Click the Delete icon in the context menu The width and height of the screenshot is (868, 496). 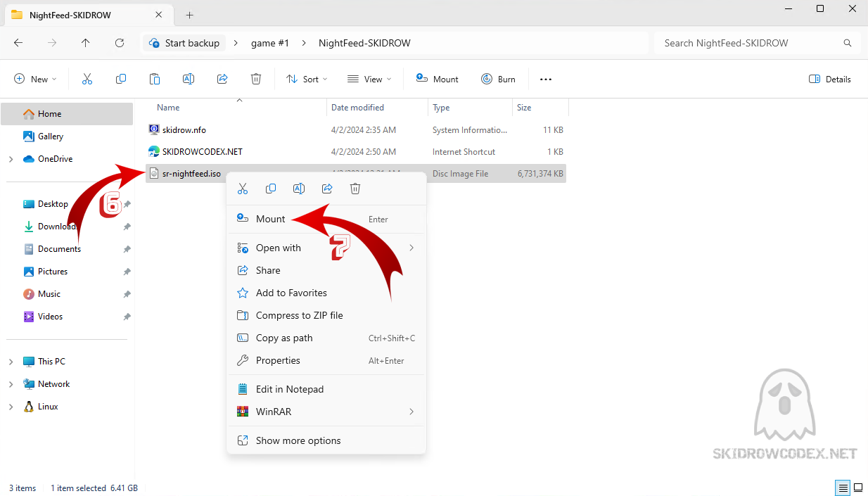[355, 189]
